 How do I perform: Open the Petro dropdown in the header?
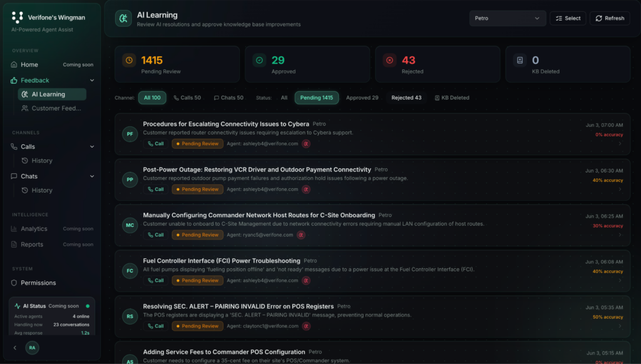click(x=507, y=18)
